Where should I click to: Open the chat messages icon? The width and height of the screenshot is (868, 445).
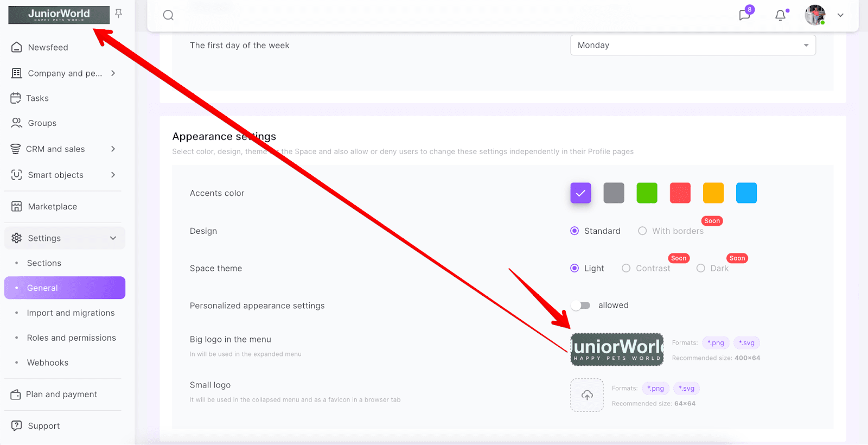click(744, 15)
